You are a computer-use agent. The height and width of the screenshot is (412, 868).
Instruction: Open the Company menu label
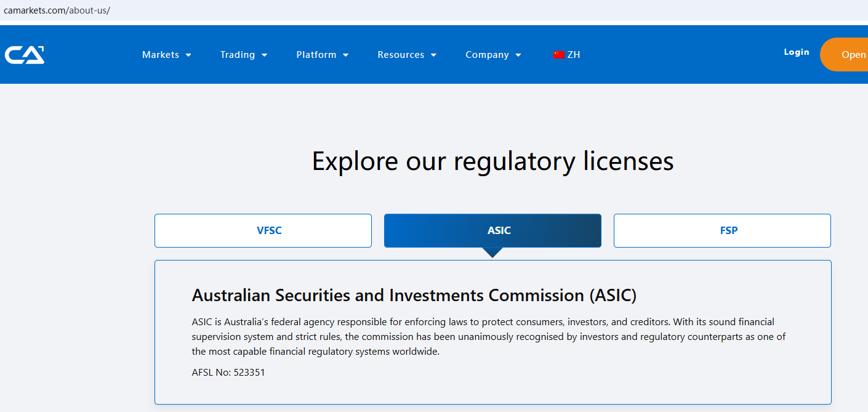click(487, 55)
